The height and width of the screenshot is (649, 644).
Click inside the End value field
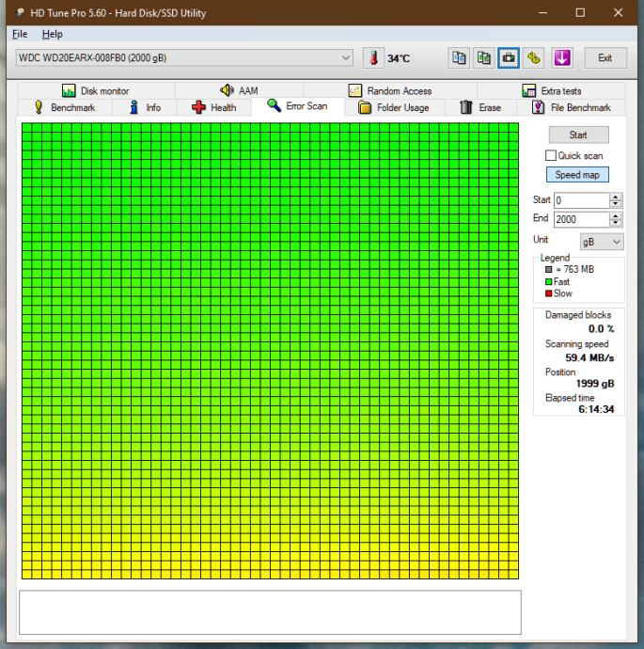pos(579,218)
